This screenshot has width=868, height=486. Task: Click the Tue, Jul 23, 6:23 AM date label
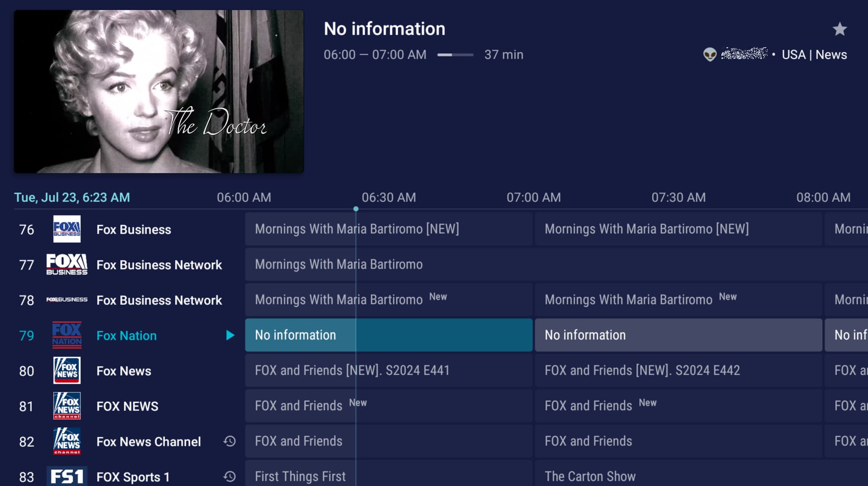click(x=72, y=197)
